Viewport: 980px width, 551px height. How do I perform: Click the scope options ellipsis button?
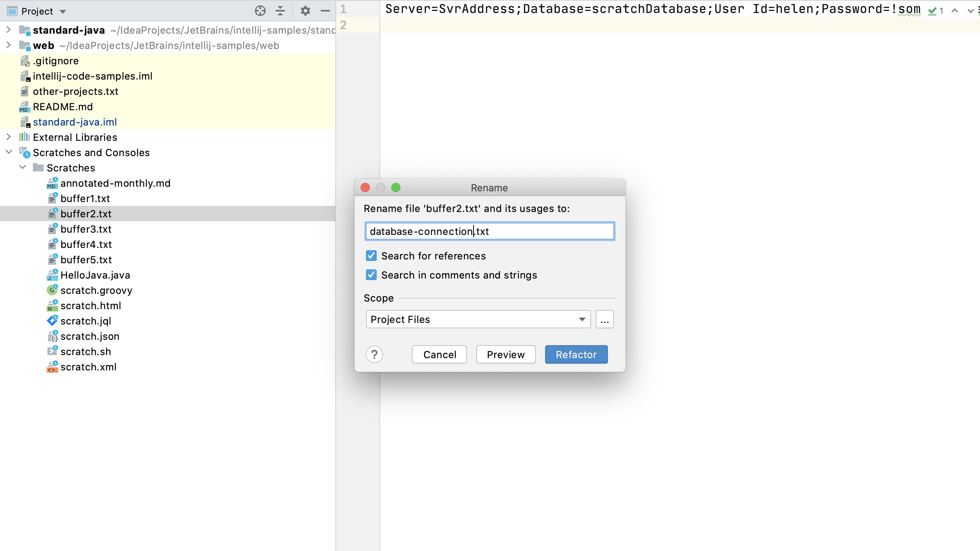604,320
